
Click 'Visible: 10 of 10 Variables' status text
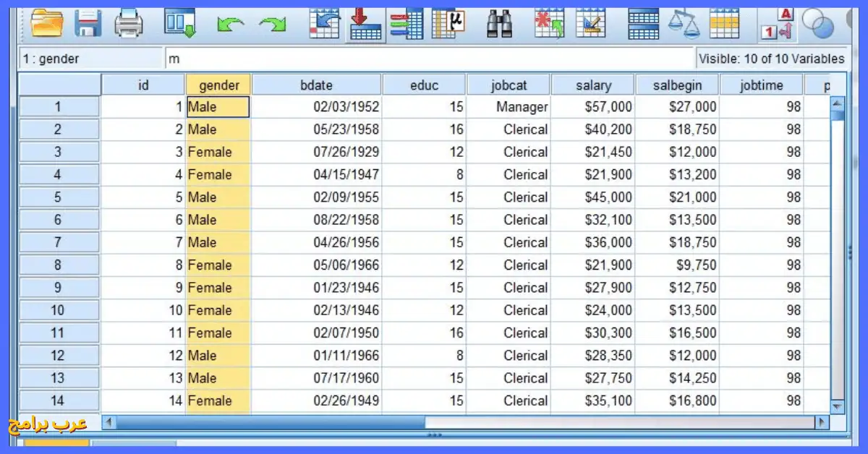[772, 59]
